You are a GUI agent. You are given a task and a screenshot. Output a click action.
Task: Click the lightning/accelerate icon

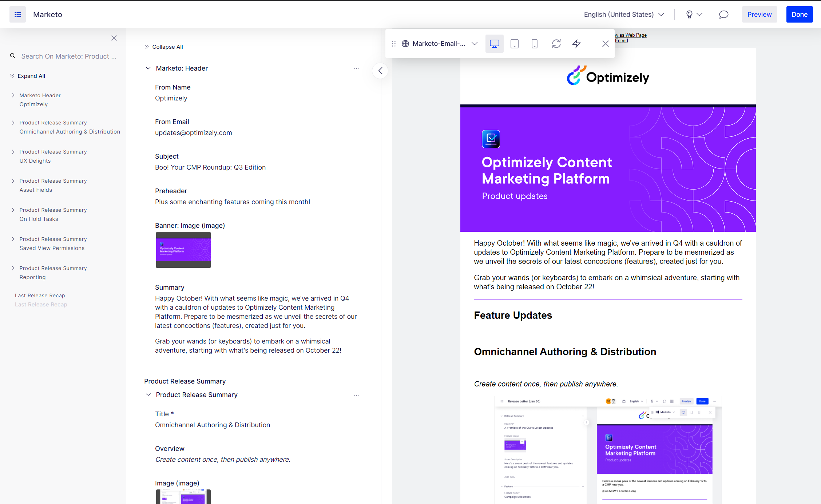coord(576,43)
